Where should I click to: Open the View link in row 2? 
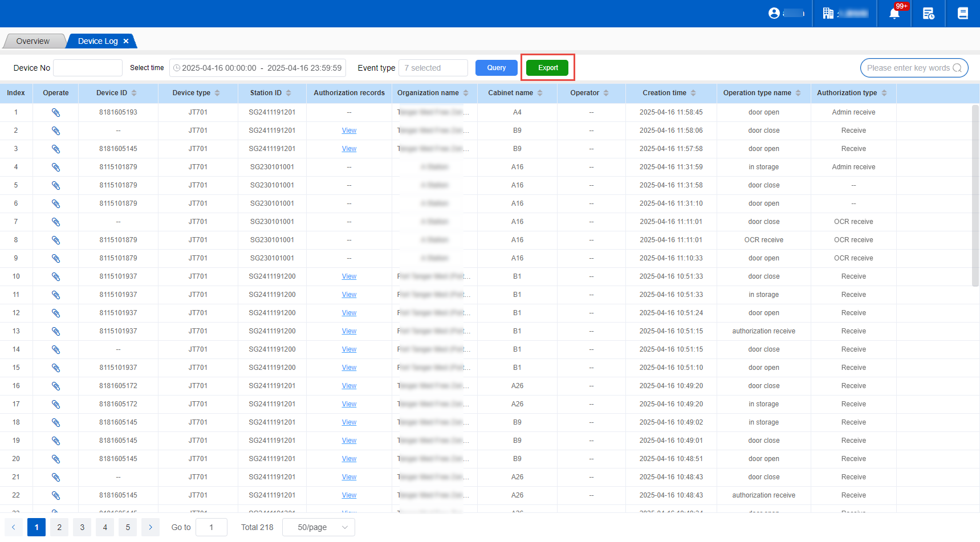pos(349,131)
